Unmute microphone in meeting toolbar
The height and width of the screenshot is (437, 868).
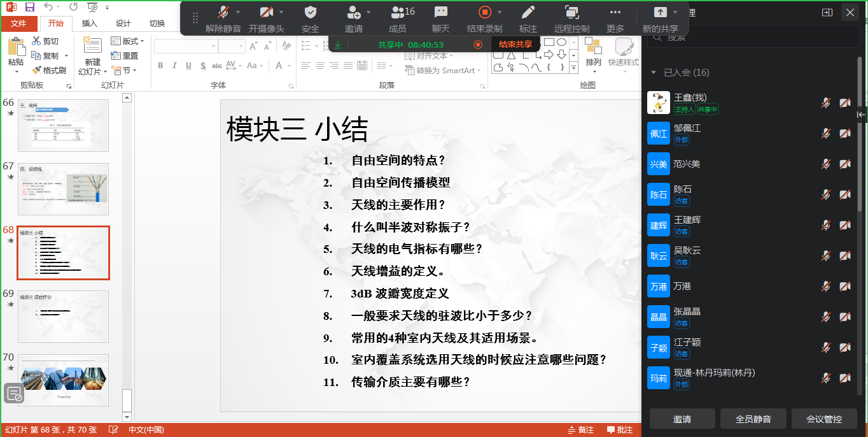click(223, 13)
